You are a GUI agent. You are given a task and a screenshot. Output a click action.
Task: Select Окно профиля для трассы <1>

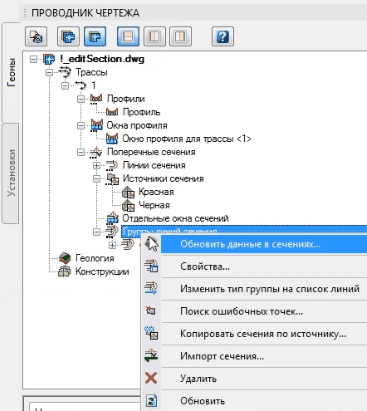pyautogui.click(x=187, y=139)
